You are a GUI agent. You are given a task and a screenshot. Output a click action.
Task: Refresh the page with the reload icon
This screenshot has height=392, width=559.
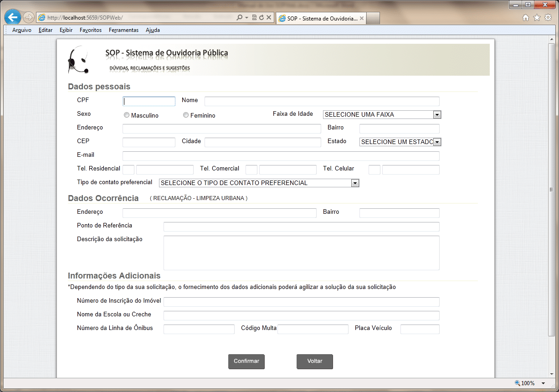pyautogui.click(x=262, y=18)
